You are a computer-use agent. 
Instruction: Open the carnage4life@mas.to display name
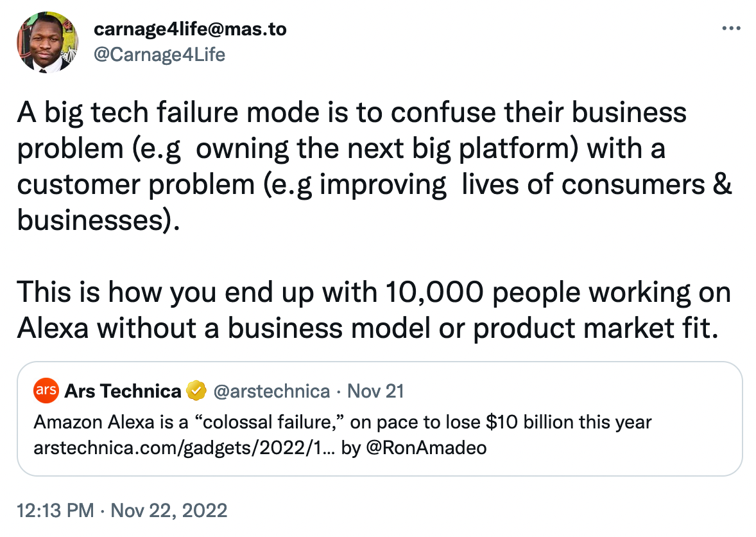pyautogui.click(x=190, y=29)
